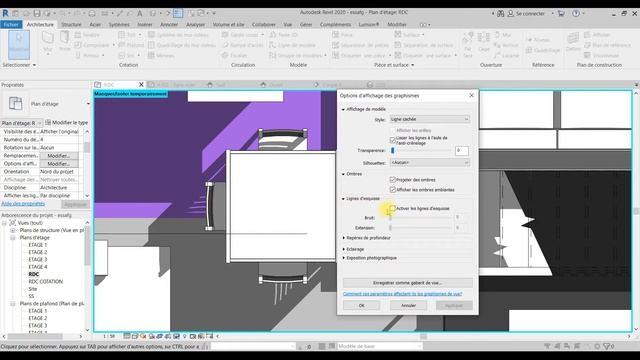This screenshot has width=640, height=360.
Task: Select the Escalier stair tool
Action: point(235,55)
